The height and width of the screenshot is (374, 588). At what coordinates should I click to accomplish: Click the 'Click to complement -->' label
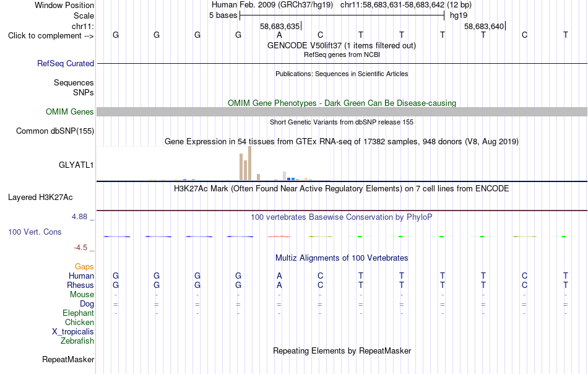point(51,36)
